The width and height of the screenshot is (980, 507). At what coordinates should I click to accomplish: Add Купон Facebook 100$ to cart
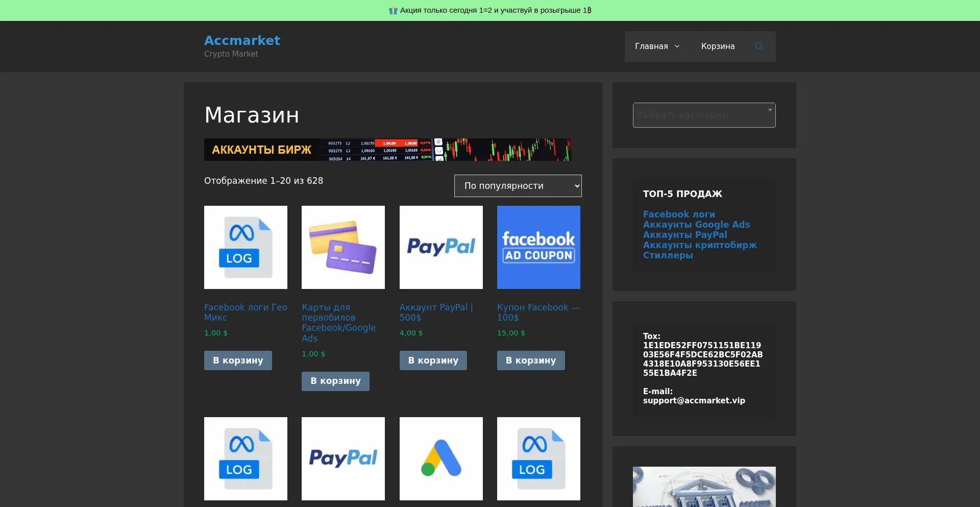tap(531, 360)
